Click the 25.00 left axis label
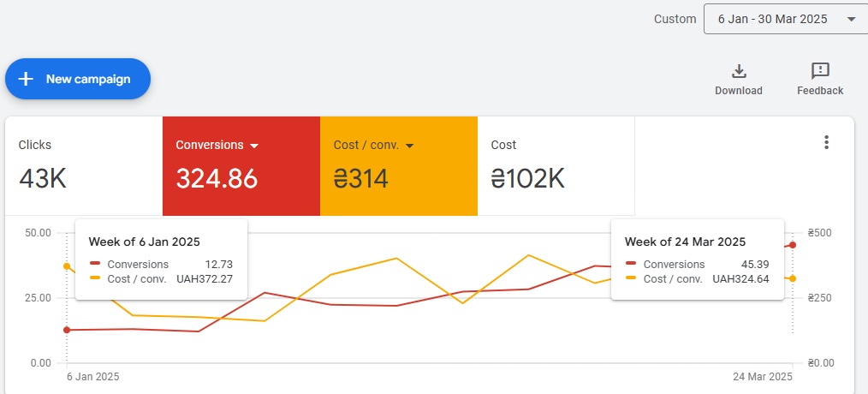This screenshot has width=868, height=394. click(x=39, y=298)
